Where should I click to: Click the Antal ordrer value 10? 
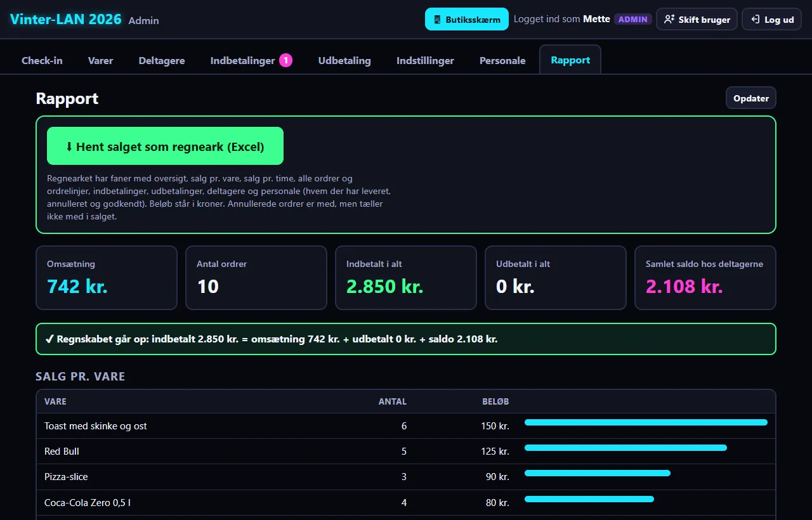(x=207, y=286)
